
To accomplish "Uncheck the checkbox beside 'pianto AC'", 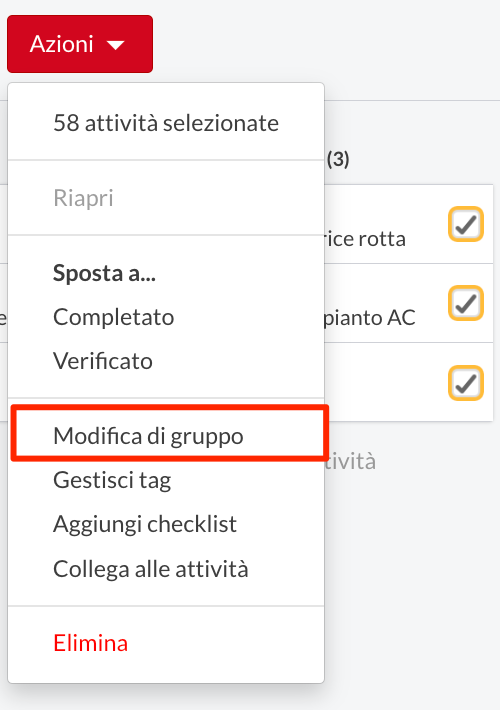I will [x=466, y=303].
